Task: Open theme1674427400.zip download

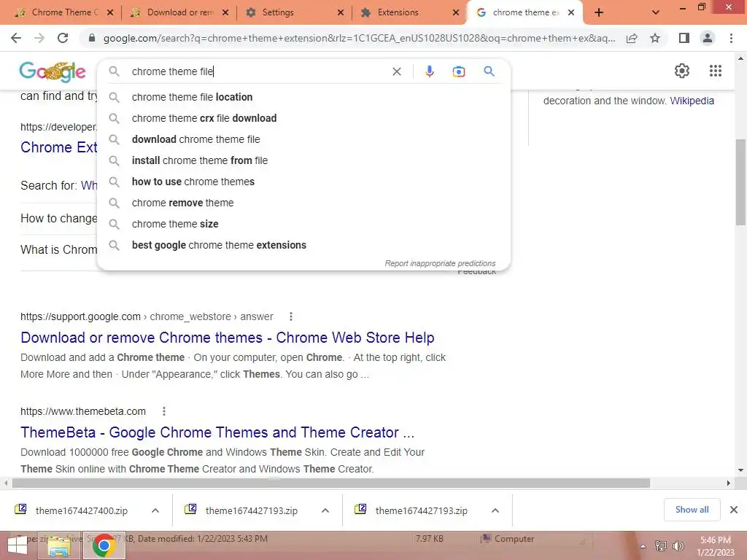Action: (82, 511)
